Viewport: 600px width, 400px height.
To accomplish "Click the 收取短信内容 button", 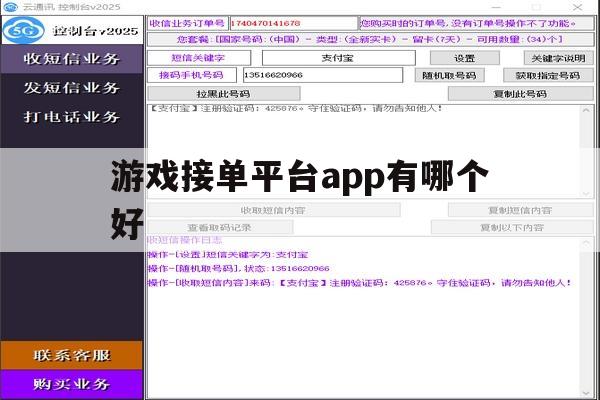I will (x=273, y=210).
